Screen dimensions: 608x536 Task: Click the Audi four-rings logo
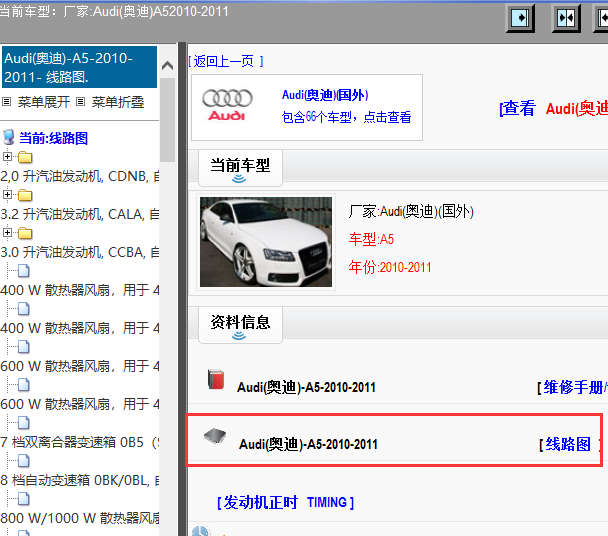tap(227, 104)
